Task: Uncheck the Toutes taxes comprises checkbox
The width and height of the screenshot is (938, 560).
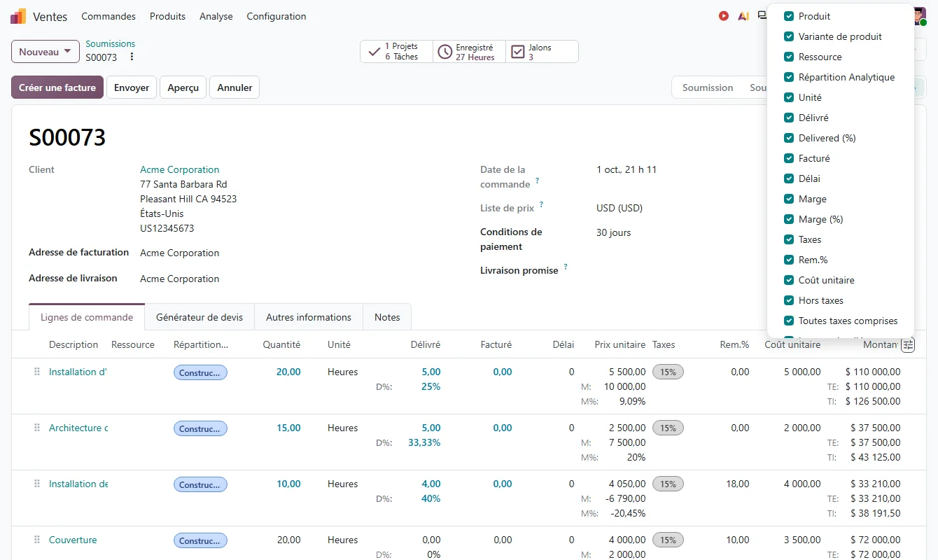Action: coord(789,321)
